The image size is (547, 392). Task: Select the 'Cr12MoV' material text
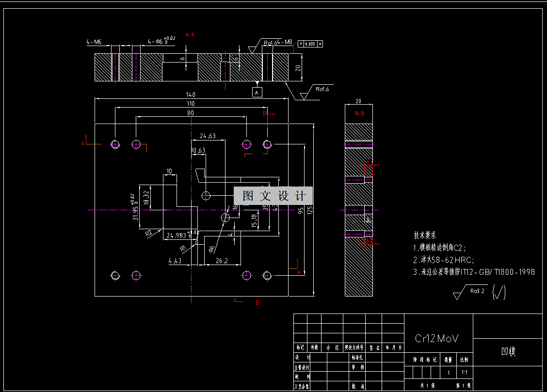click(x=436, y=338)
